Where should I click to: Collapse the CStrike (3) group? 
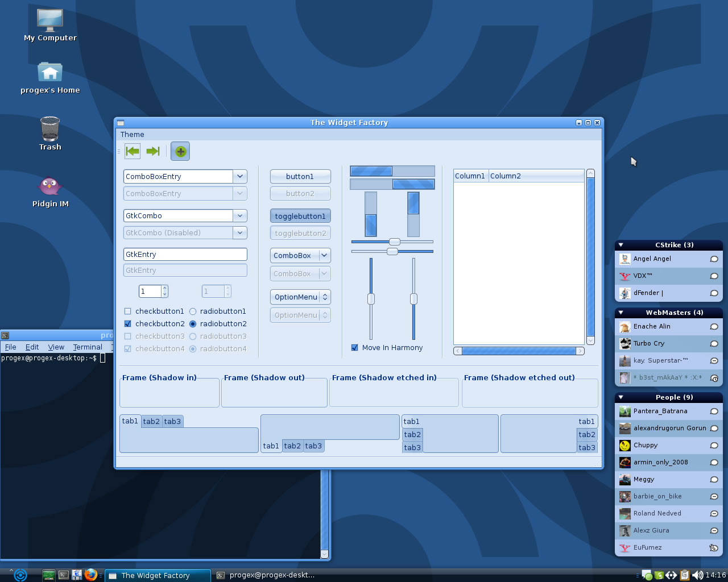point(621,245)
